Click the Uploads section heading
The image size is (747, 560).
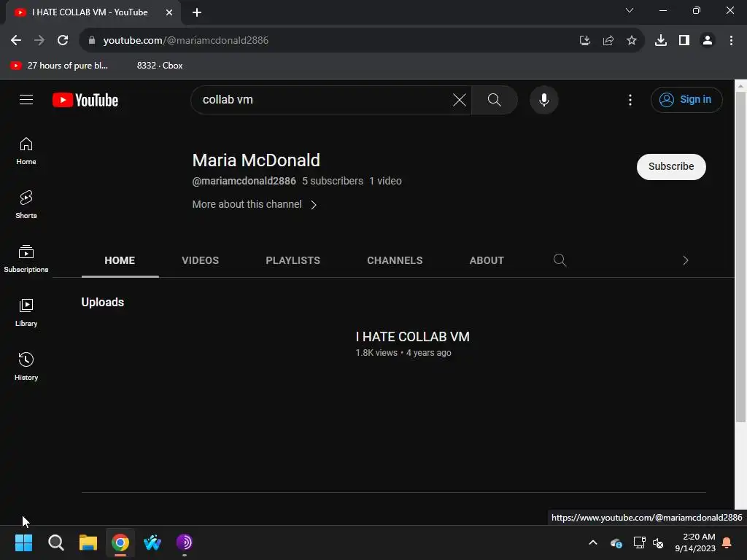(x=102, y=302)
